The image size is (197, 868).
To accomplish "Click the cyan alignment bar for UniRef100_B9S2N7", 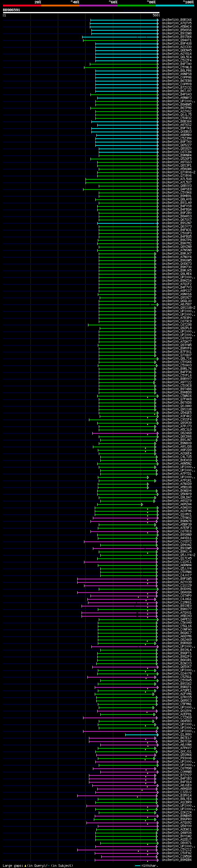I will (x=128, y=223).
